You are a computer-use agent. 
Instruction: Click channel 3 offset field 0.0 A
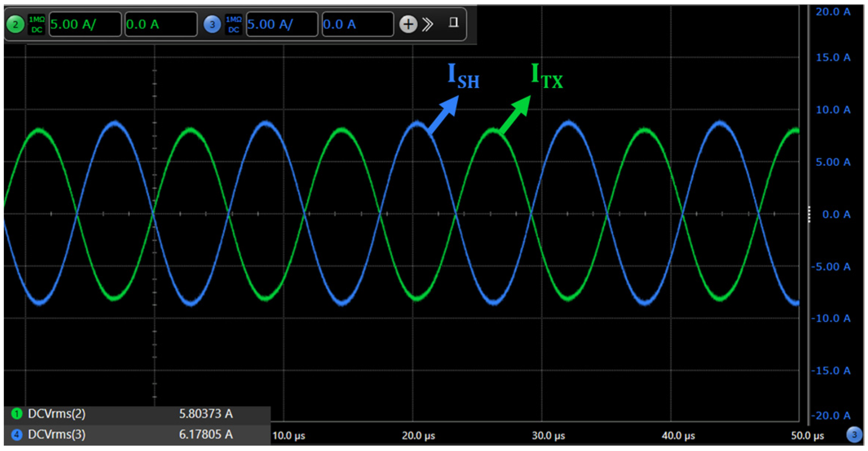(x=357, y=25)
